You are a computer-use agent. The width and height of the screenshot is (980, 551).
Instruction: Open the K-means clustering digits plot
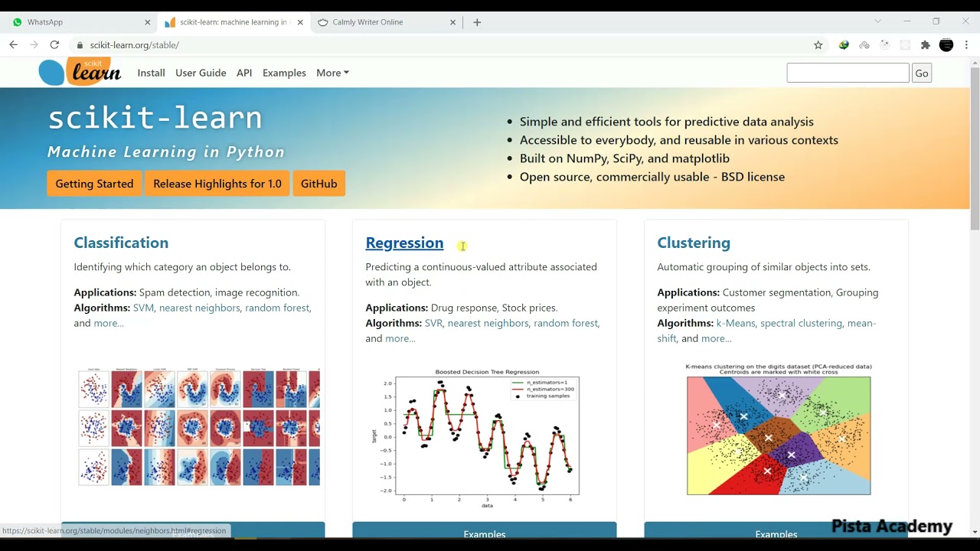(779, 430)
